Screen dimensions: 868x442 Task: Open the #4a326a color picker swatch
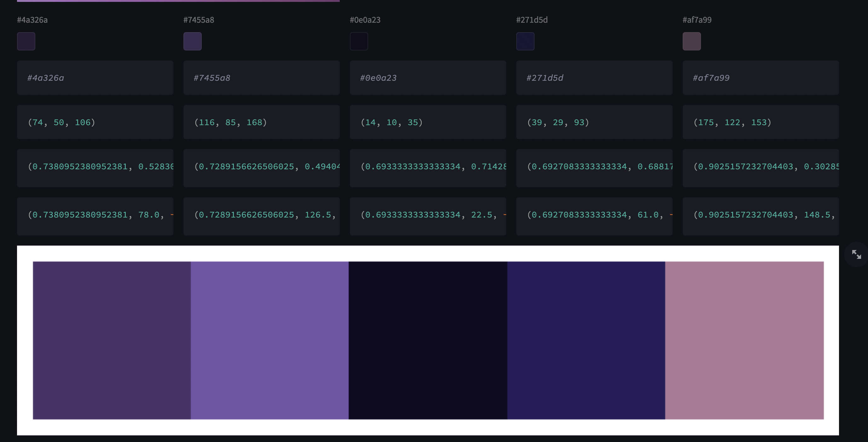coord(26,41)
